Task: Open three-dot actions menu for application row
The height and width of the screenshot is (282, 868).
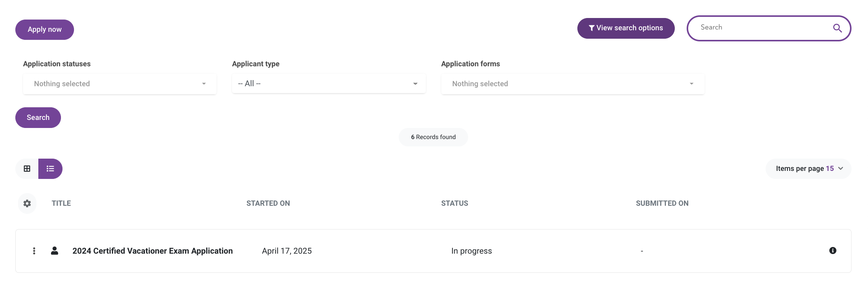Action: (x=34, y=251)
